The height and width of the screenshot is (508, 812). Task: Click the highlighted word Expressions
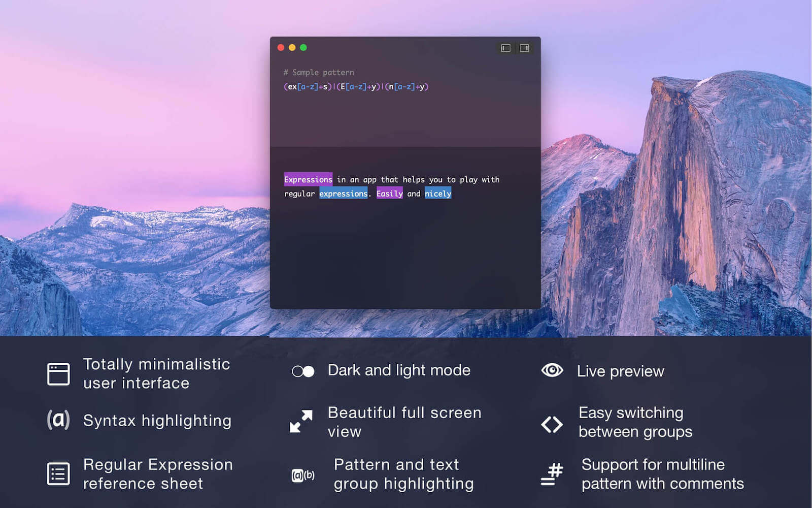(308, 179)
